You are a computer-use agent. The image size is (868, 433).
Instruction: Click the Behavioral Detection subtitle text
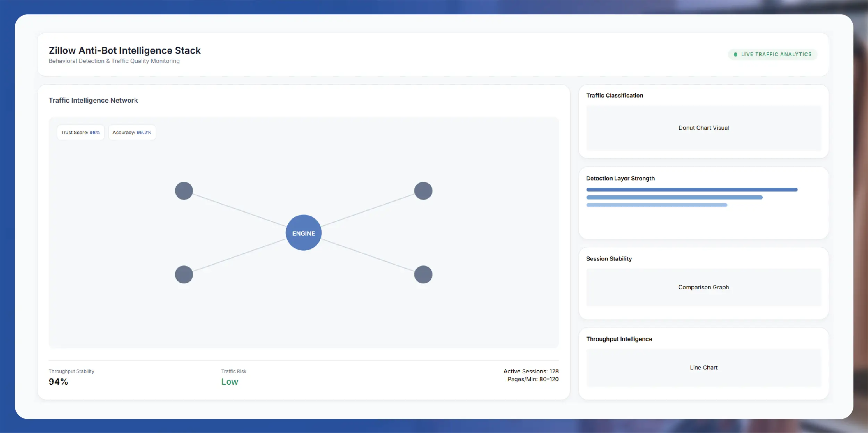pyautogui.click(x=114, y=61)
